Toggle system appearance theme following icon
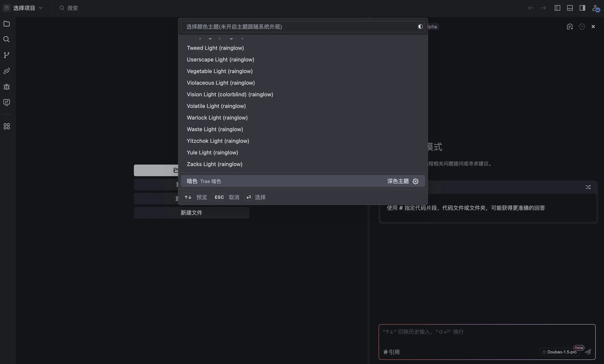604x364 pixels. (x=420, y=27)
